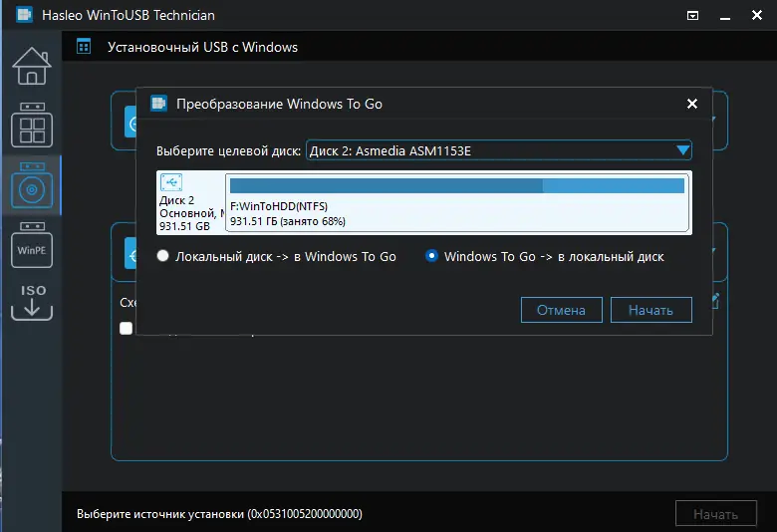Image resolution: width=777 pixels, height=532 pixels.
Task: Click the Диск 2 info panel
Action: (x=191, y=202)
